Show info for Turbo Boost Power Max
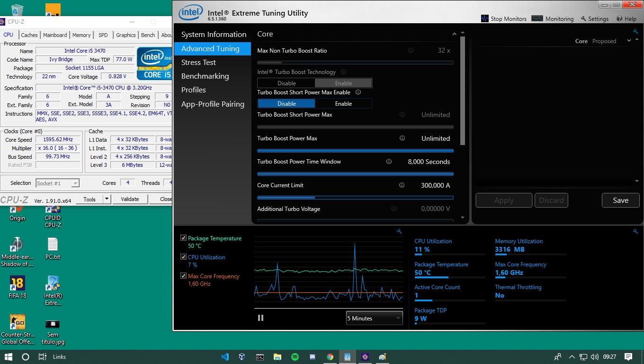Screen dimensions: 644x364 (x=402, y=138)
